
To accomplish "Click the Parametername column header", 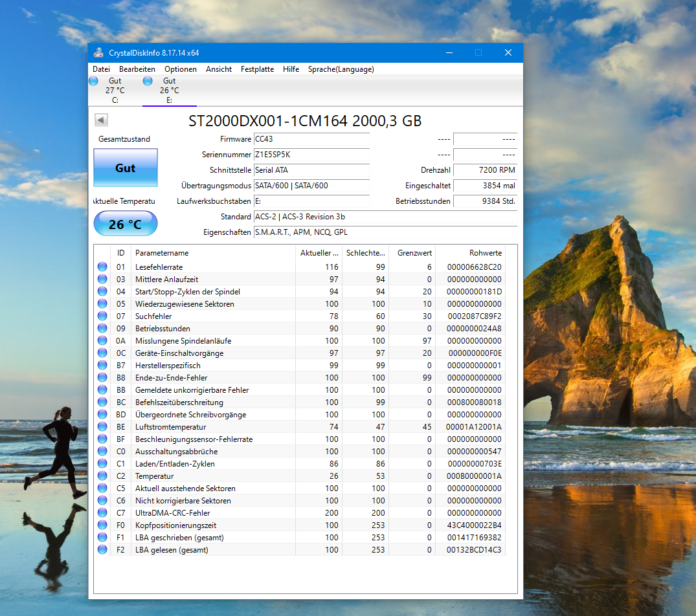I will 213,253.
